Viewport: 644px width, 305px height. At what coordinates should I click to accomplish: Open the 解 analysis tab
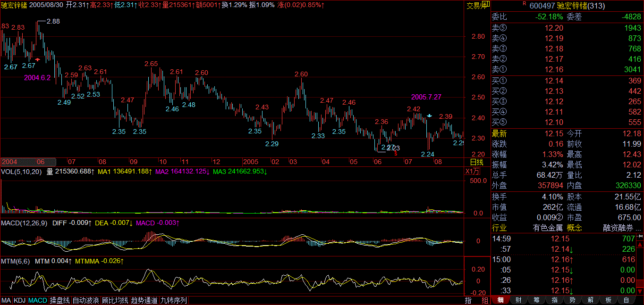coord(590,300)
